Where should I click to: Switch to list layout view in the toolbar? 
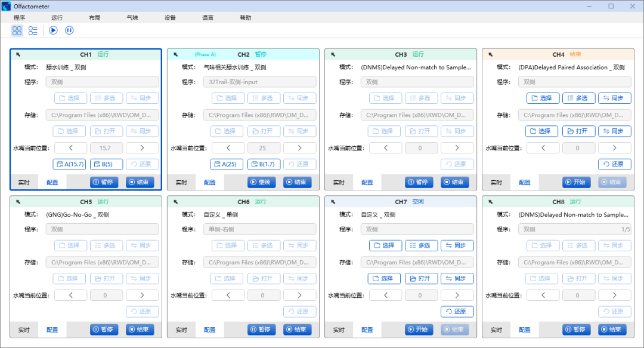[x=33, y=30]
